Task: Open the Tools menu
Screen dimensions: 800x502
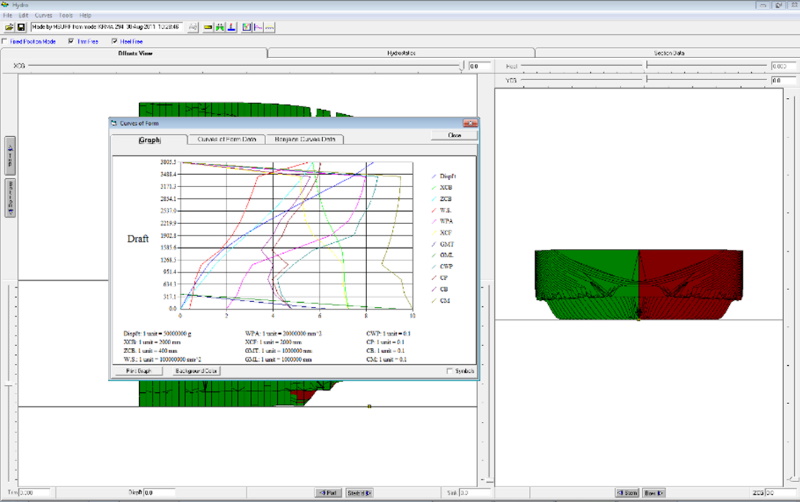Action: click(66, 16)
